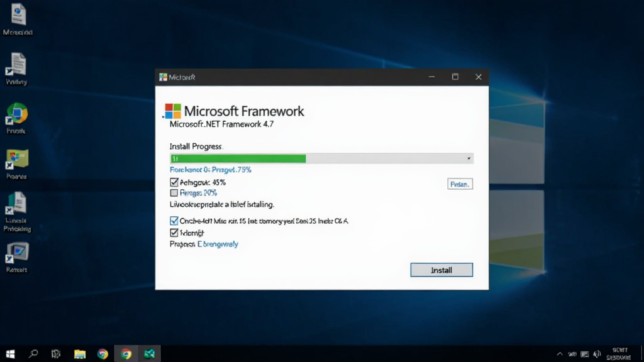Switch to highlighted Chrome taskbar icon
The image size is (644, 362).
[126, 354]
